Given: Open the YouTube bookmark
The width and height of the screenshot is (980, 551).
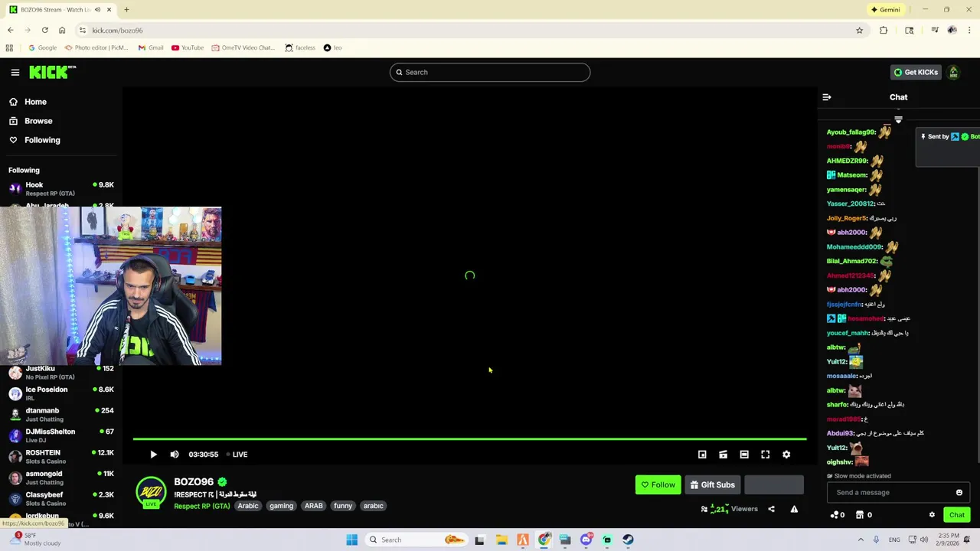Looking at the screenshot, I should point(188,47).
